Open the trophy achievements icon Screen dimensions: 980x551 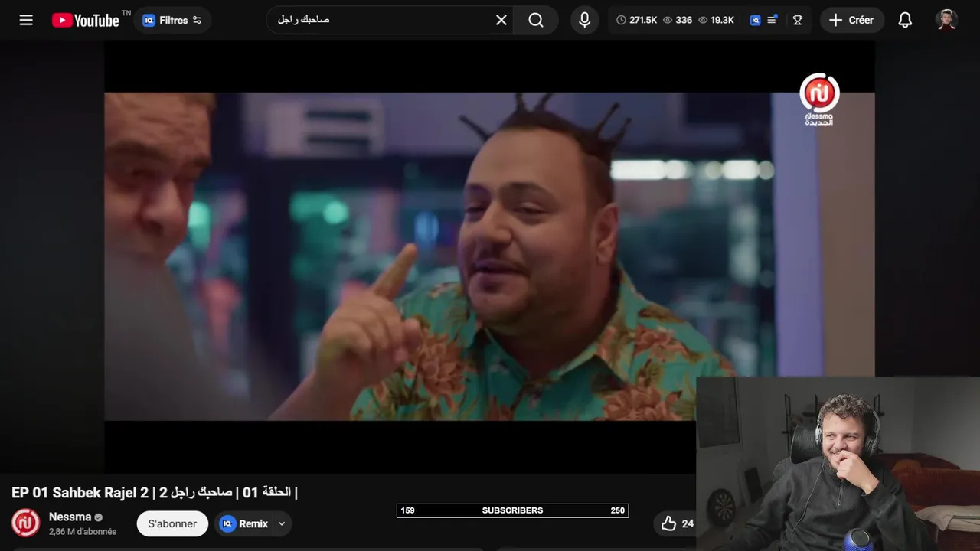pyautogui.click(x=798, y=20)
